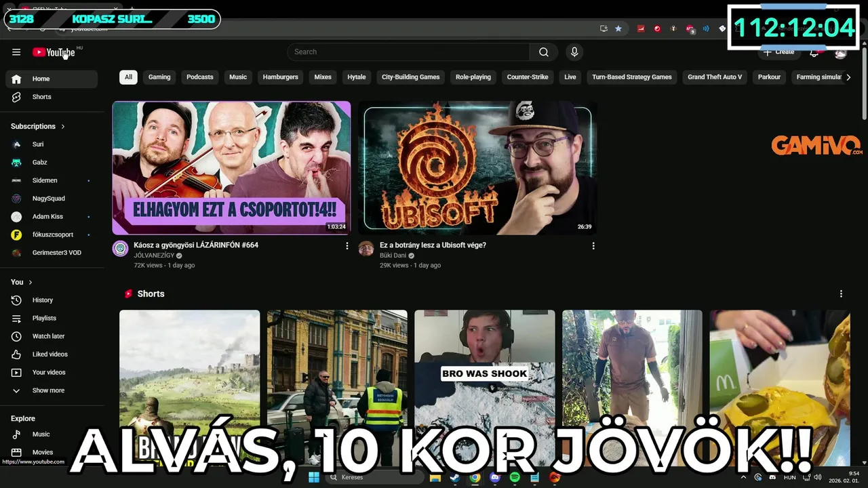868x488 pixels.
Task: Select the Hamburgers filter chip
Action: tap(281, 77)
